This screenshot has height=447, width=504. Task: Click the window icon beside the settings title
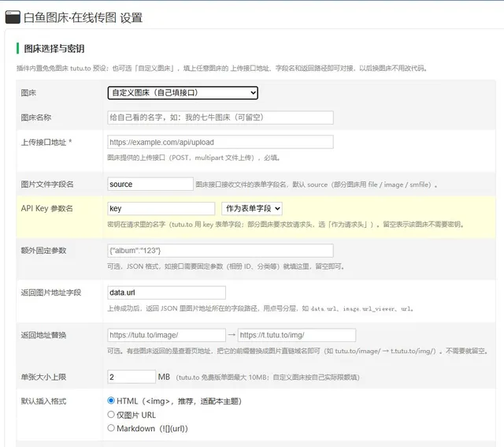tap(13, 17)
